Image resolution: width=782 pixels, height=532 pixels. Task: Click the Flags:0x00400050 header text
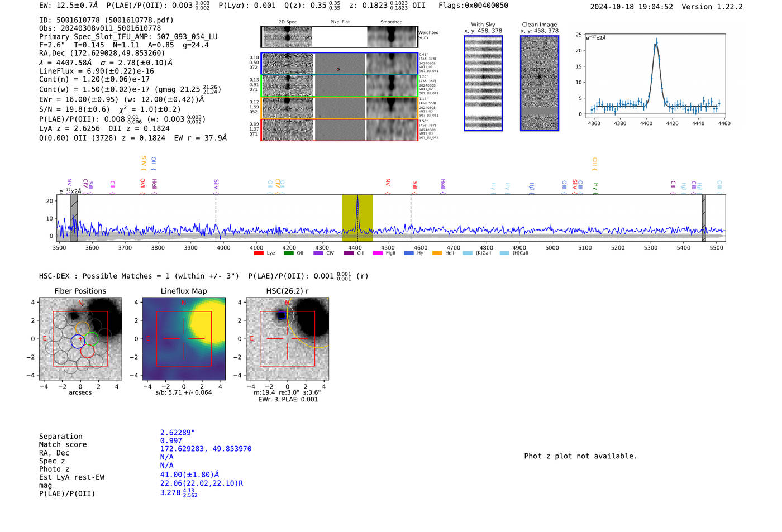pyautogui.click(x=473, y=6)
